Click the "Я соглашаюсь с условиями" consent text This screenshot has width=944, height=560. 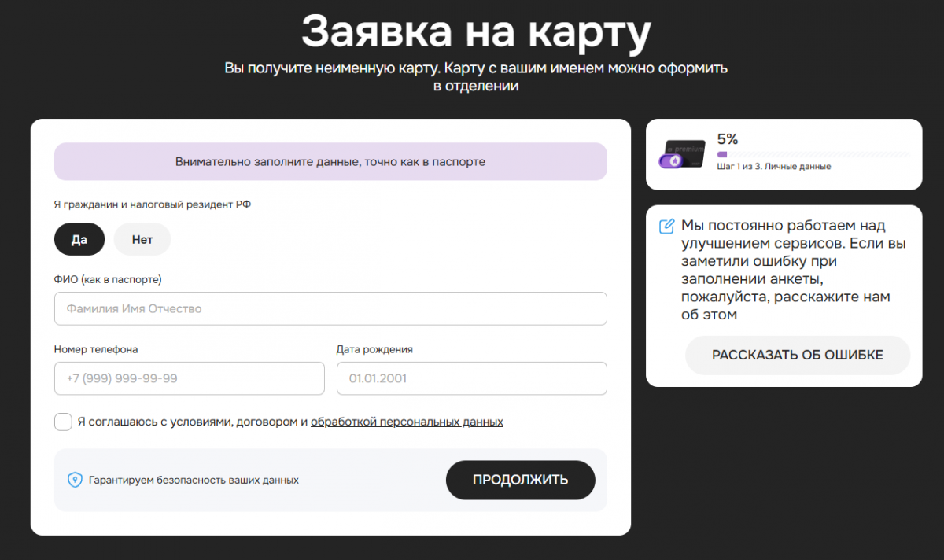(x=192, y=422)
